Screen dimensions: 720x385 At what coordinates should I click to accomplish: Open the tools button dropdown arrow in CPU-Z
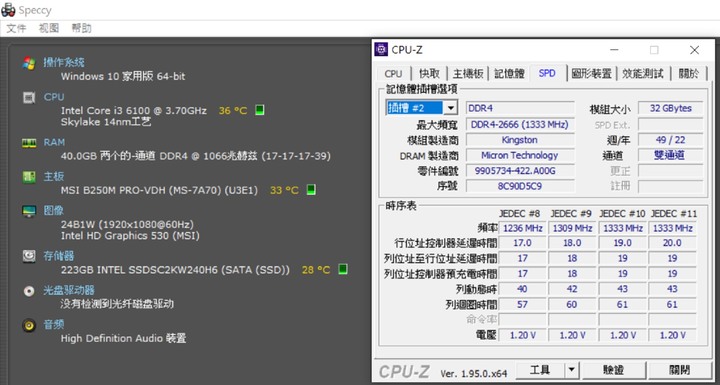571,370
